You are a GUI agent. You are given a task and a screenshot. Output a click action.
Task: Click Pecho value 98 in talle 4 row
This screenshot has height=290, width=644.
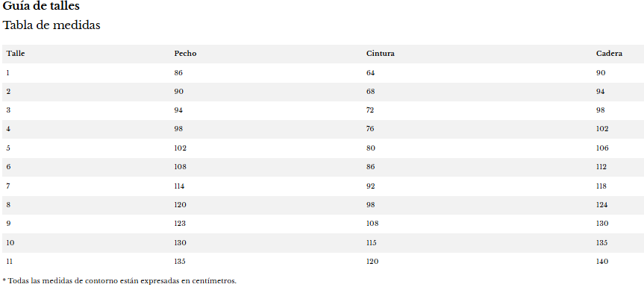coord(178,129)
